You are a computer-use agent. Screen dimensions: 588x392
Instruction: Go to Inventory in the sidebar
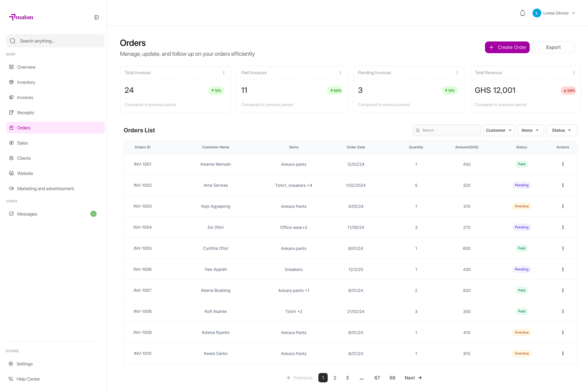26,82
